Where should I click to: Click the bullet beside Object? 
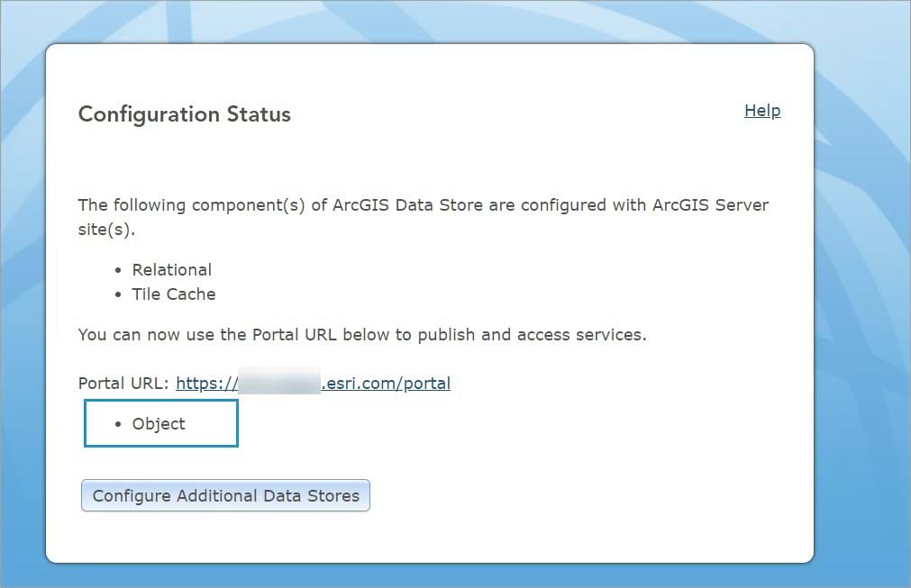coord(118,424)
